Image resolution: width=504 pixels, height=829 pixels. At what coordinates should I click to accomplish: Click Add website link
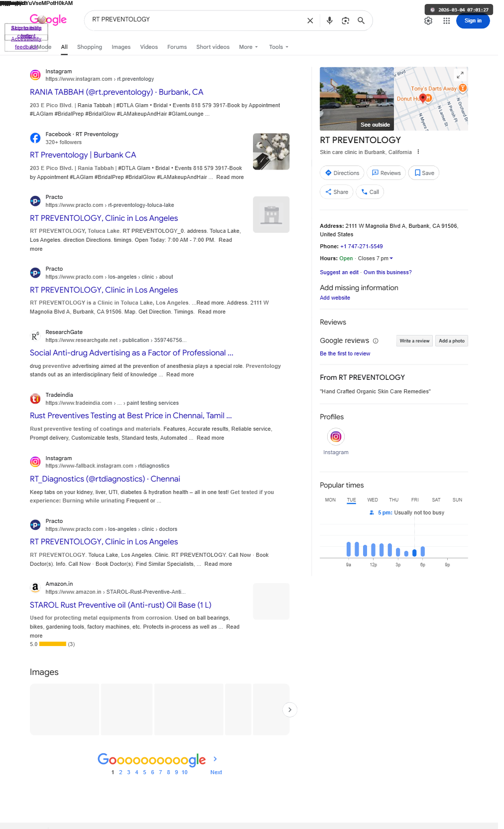tap(335, 298)
